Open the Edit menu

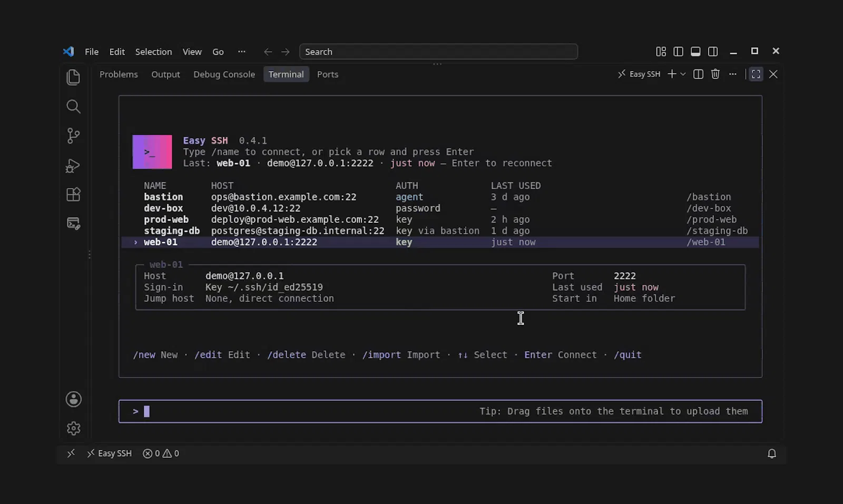pos(117,52)
